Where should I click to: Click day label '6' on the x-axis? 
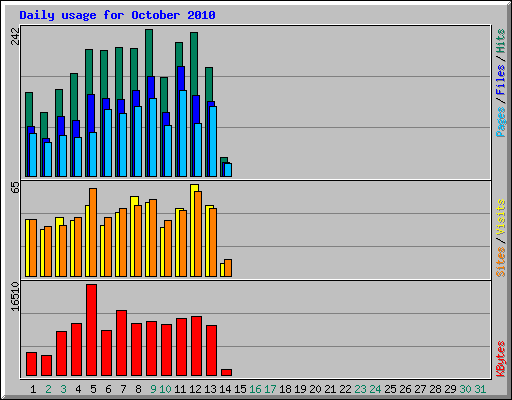click(108, 389)
